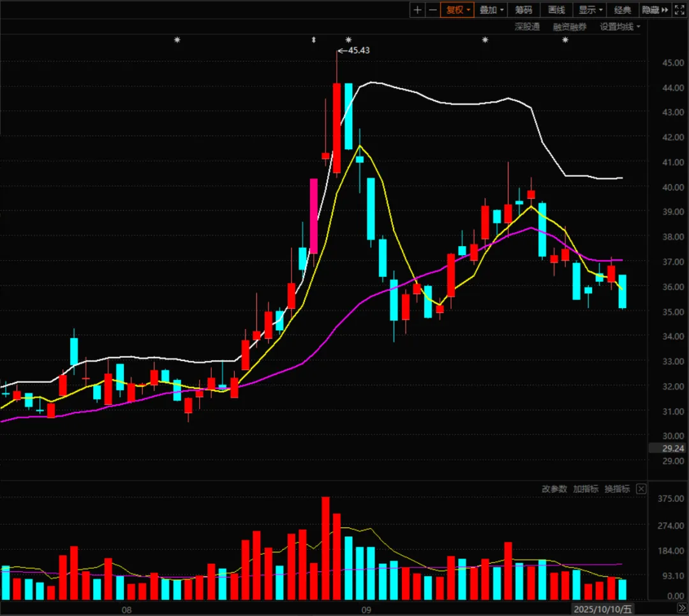Click the 08 month label on time axis

coord(126,610)
